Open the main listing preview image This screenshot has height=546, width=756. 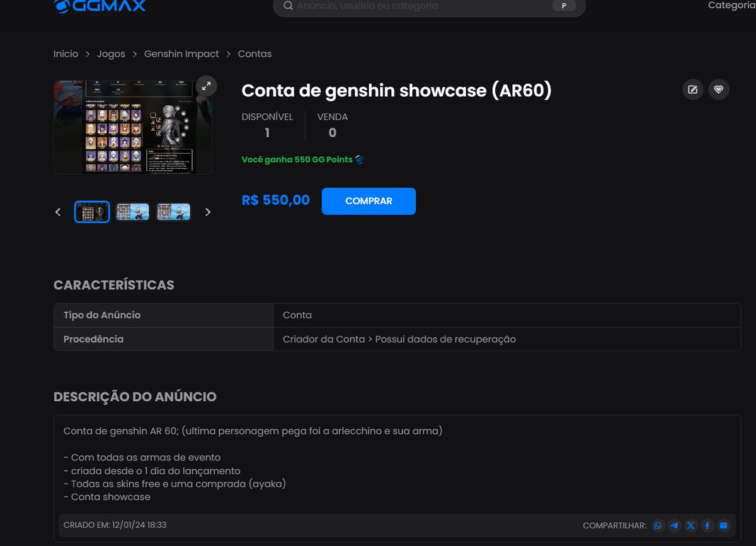[x=133, y=127]
